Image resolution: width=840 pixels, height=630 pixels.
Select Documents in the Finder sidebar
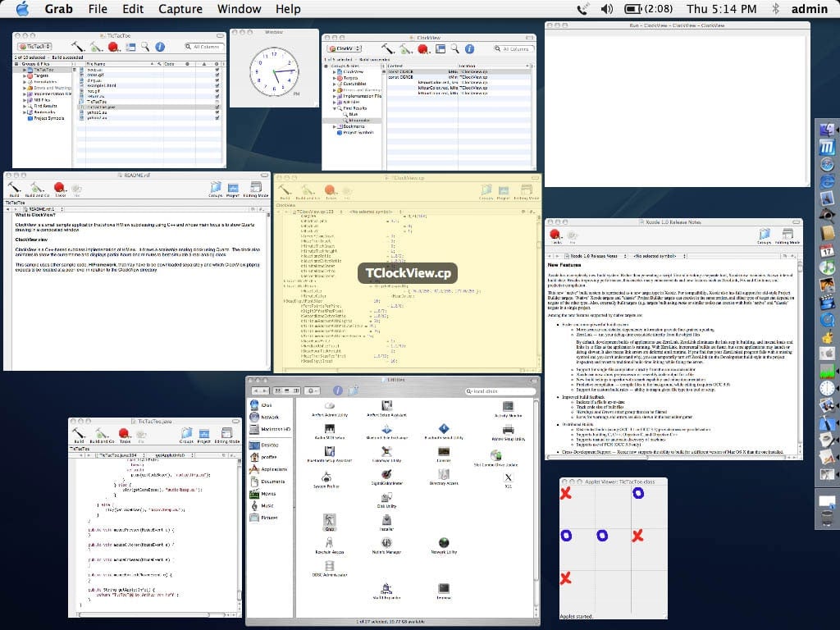pyautogui.click(x=267, y=481)
